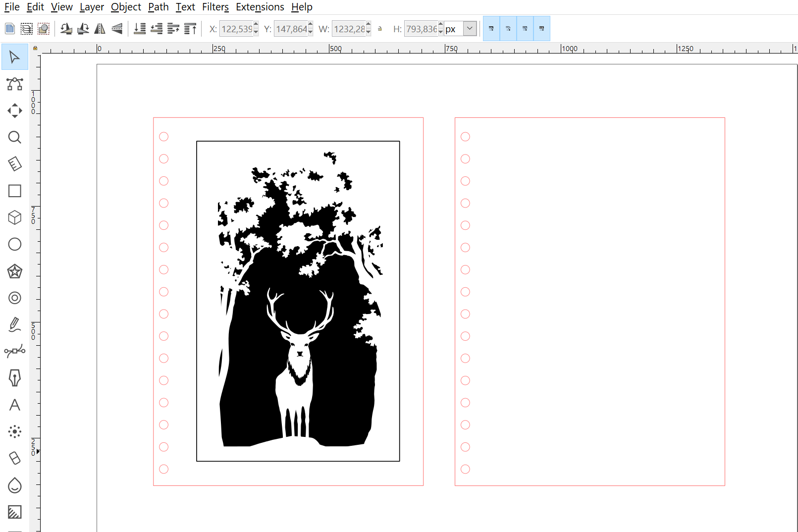Screen dimensions: 798x532
Task: Raise selection to top
Action: pos(190,29)
